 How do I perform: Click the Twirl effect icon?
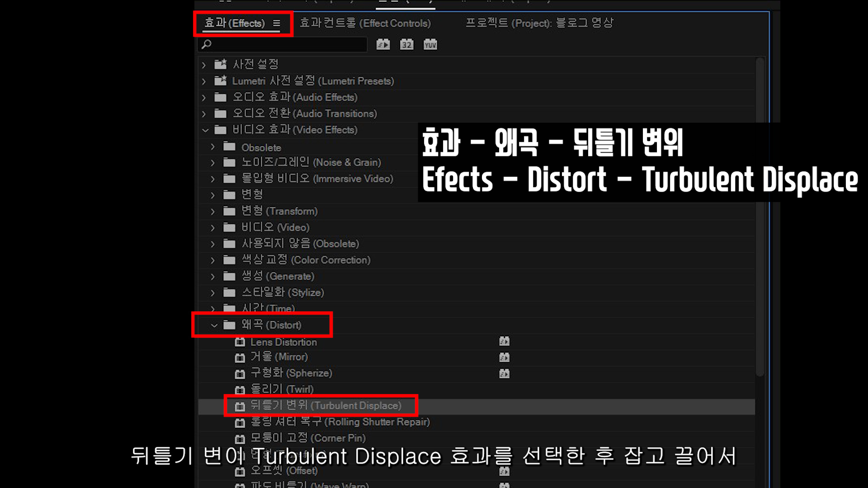tap(240, 389)
